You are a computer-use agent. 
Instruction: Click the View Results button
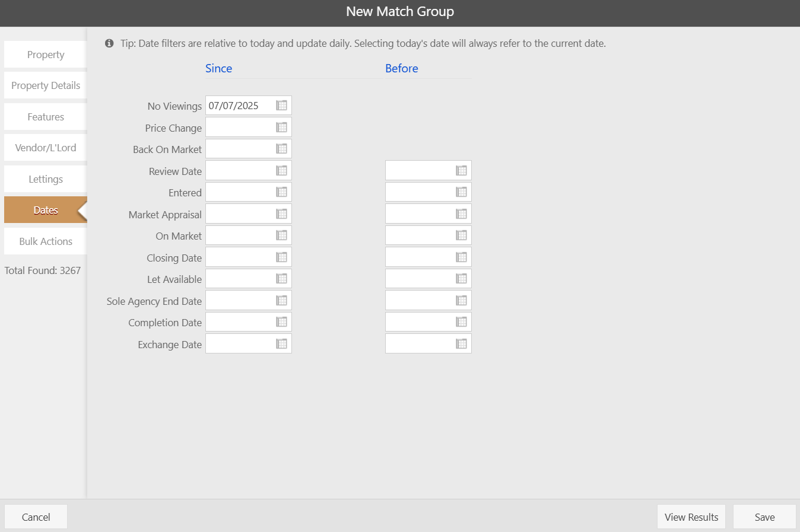coord(691,517)
